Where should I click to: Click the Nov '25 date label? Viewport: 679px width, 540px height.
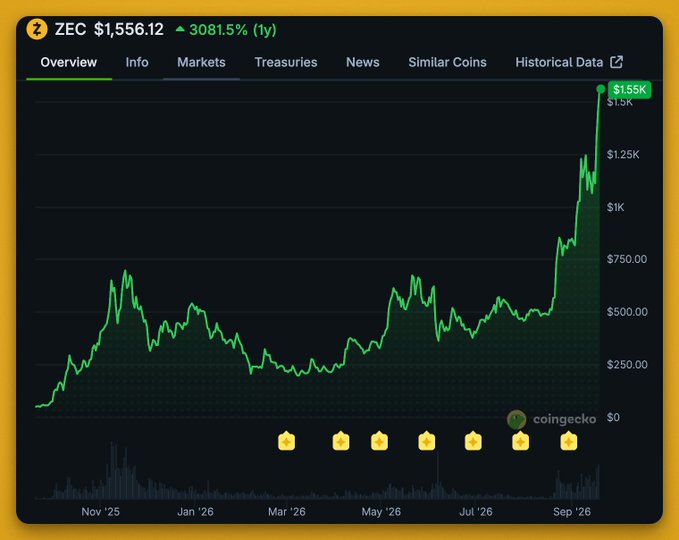pos(100,512)
